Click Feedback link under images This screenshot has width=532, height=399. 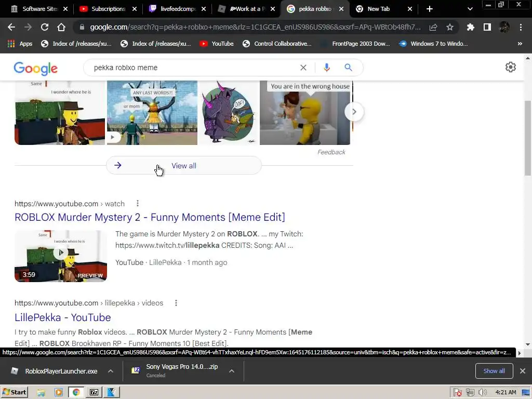[x=331, y=152]
